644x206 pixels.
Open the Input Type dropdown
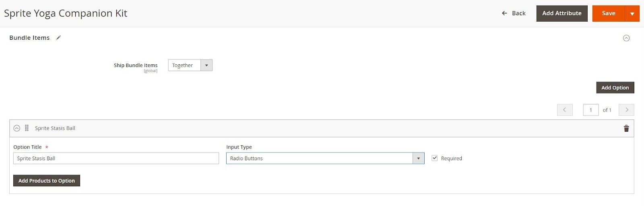coord(325,158)
